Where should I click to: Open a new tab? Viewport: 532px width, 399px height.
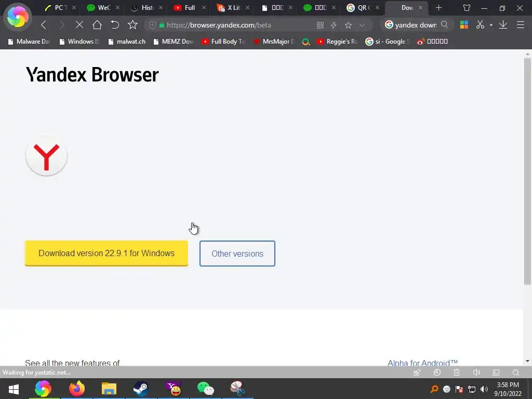438,7
